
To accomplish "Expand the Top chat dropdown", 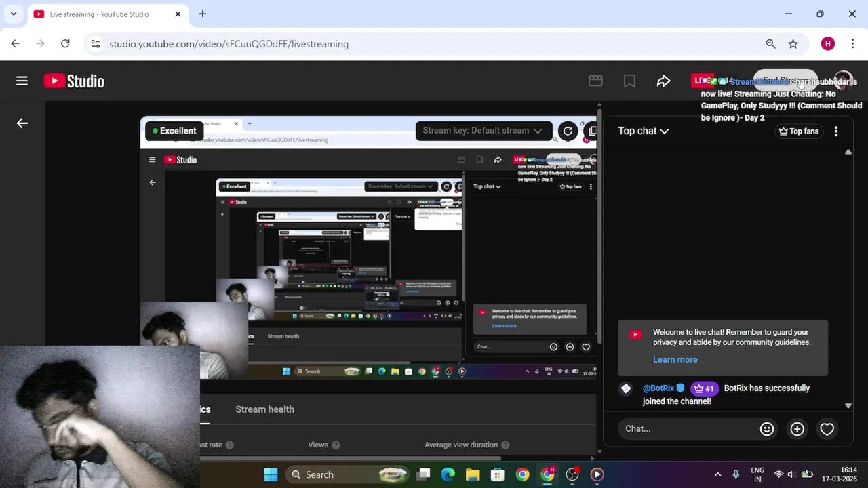I will tap(643, 131).
